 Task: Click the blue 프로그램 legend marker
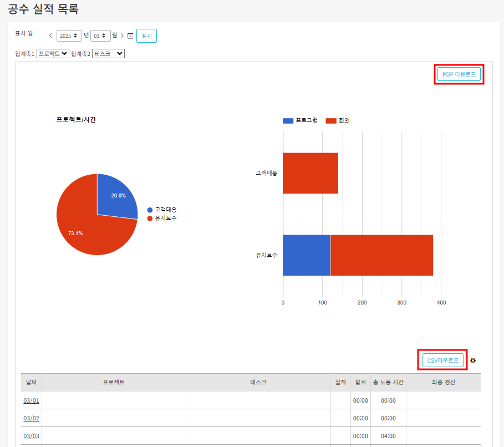(x=288, y=120)
